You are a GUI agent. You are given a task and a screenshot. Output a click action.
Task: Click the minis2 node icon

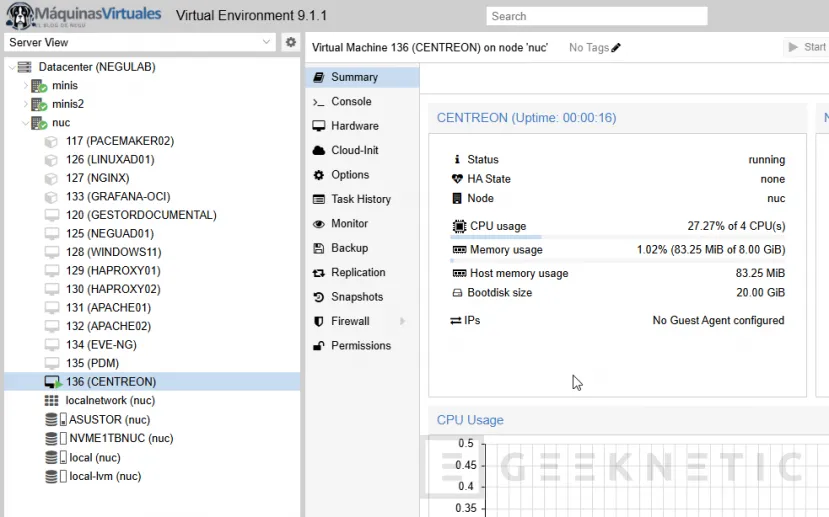coord(39,104)
